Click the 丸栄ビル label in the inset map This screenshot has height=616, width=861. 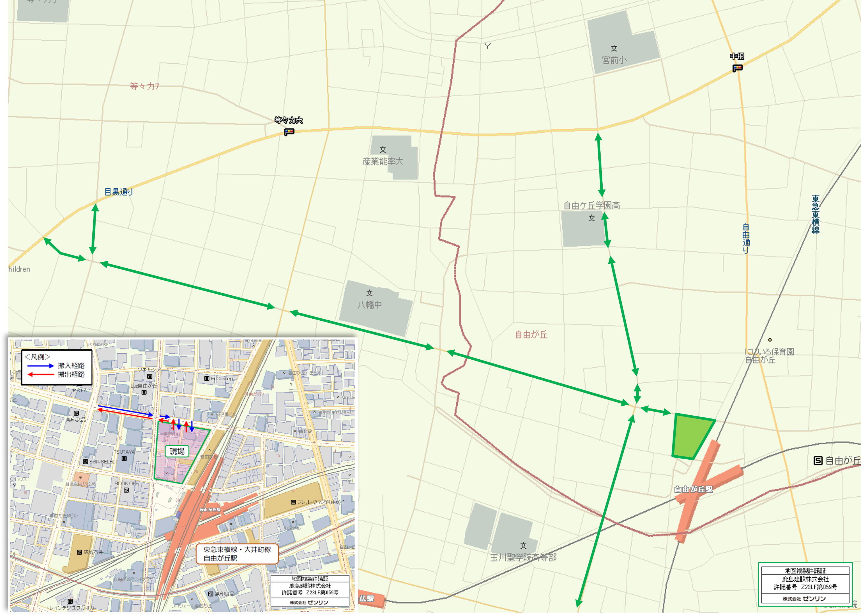pos(293,528)
